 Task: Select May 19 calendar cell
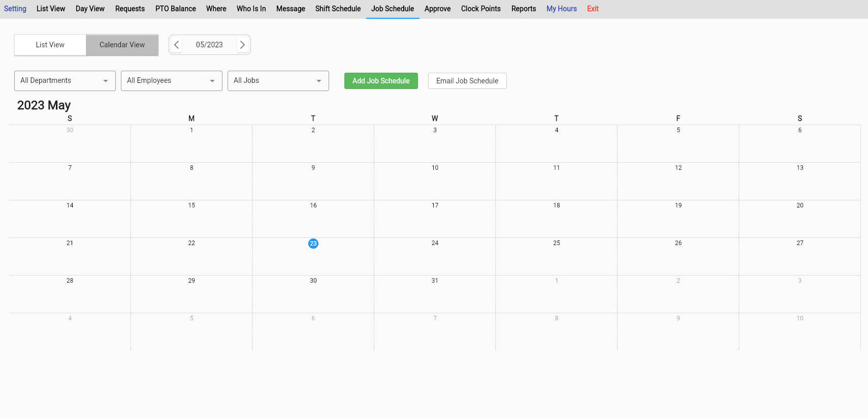pyautogui.click(x=678, y=219)
